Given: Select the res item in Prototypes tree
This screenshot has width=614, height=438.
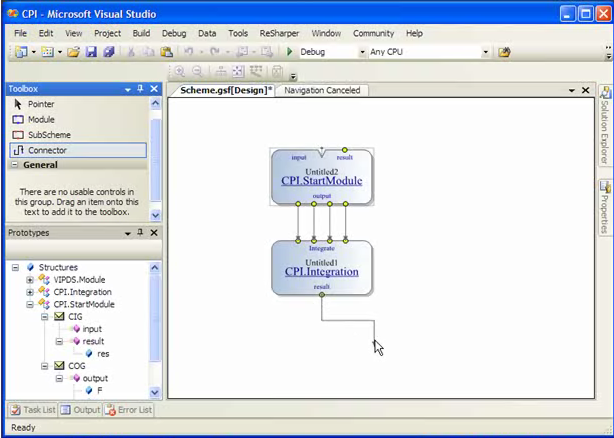Looking at the screenshot, I should (103, 353).
